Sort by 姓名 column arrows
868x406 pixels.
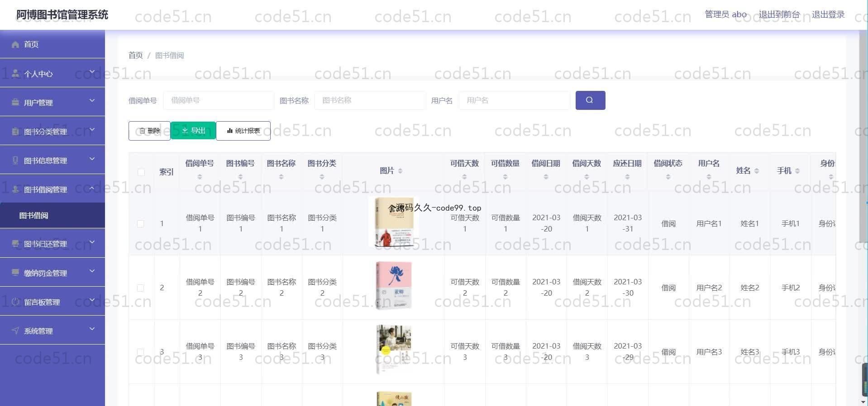click(x=757, y=171)
